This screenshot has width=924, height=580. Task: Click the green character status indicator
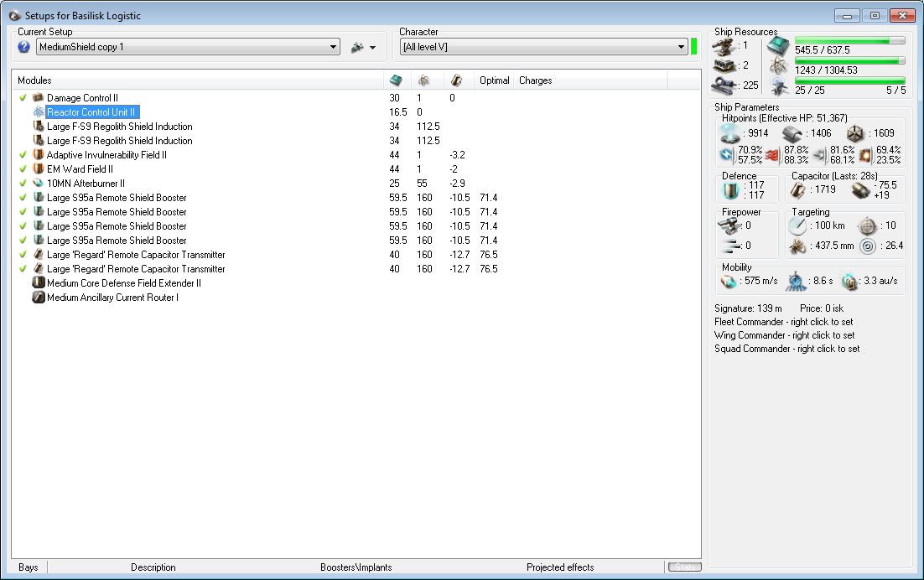coord(693,47)
